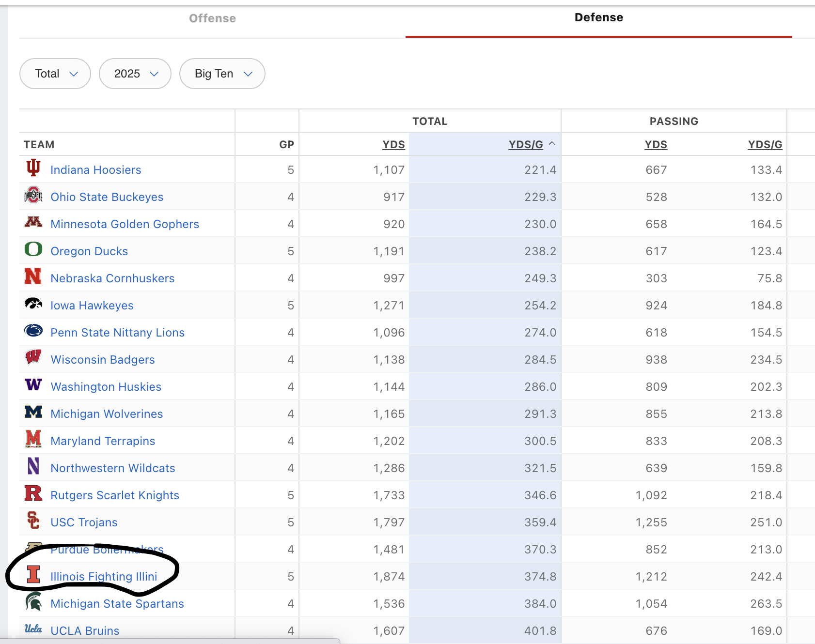Screen dimensions: 815x644
Task: Open Iowa Hawkeyes team link
Action: pos(92,306)
